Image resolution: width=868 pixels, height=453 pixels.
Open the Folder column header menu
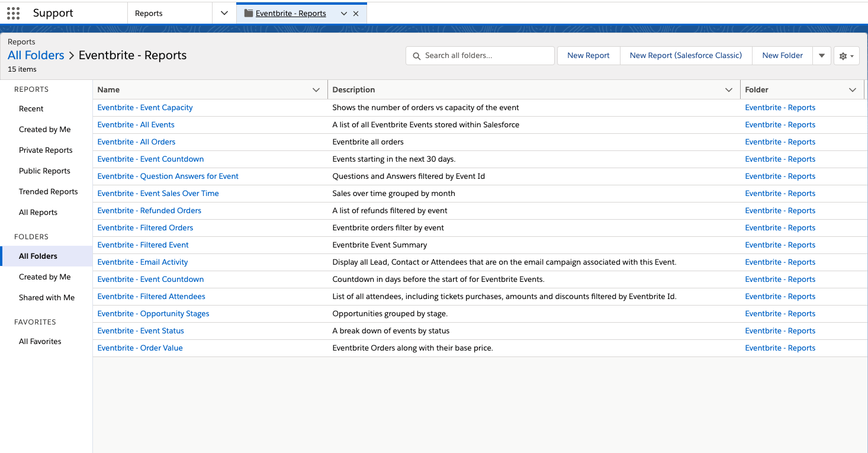[x=853, y=90]
